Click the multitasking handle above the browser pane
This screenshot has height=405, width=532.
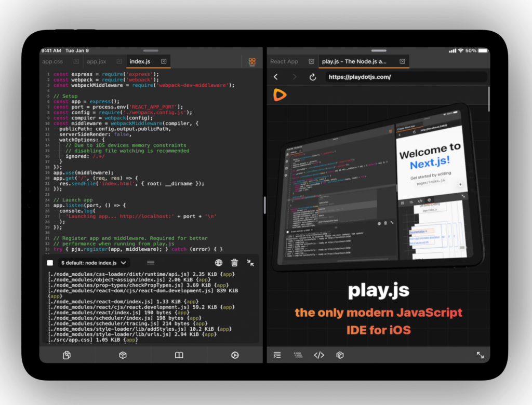pos(379,50)
